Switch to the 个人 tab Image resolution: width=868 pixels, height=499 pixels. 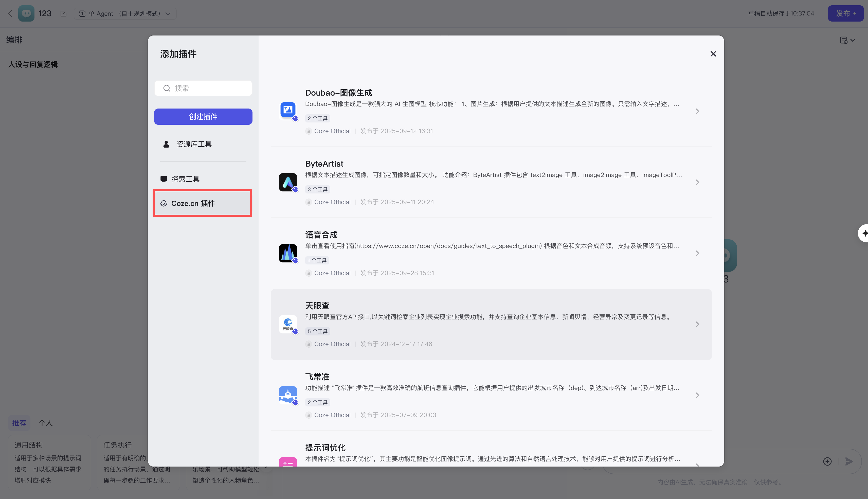click(45, 423)
